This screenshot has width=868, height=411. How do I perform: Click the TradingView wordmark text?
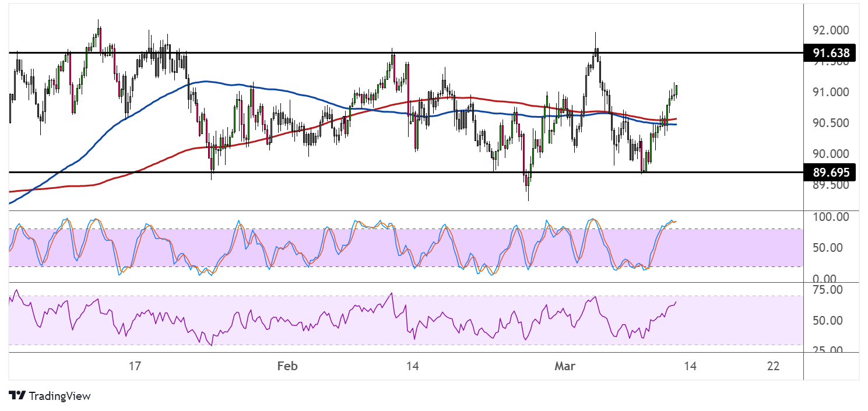click(x=59, y=396)
